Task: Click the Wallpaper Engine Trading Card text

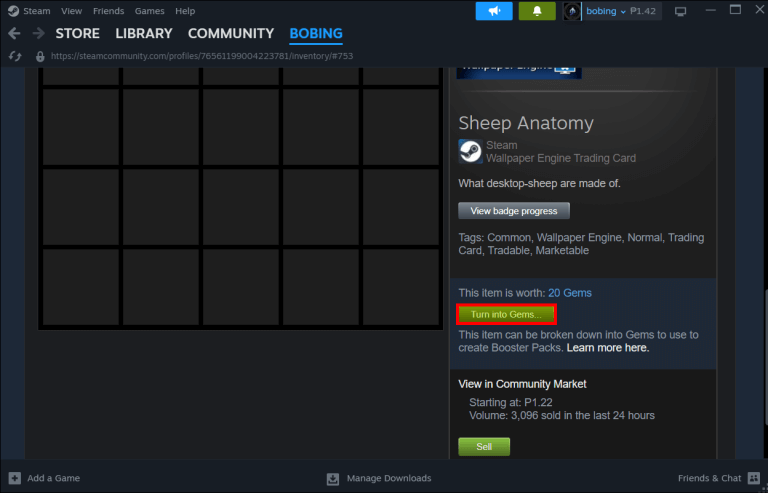Action: pyautogui.click(x=561, y=158)
